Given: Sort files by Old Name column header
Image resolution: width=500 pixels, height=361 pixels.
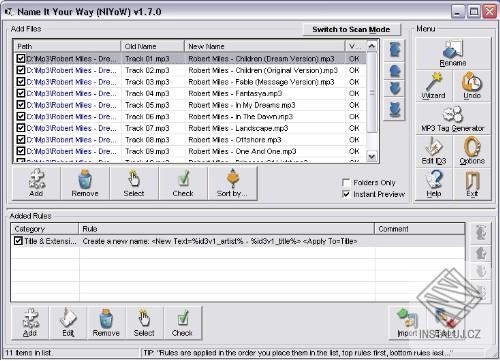Looking at the screenshot, I should coord(152,46).
